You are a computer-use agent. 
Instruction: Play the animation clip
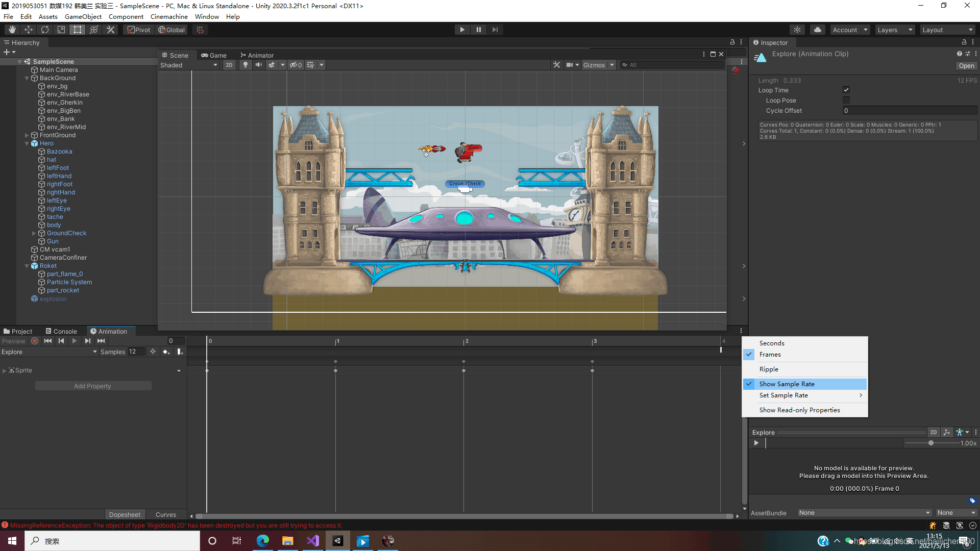pyautogui.click(x=75, y=341)
